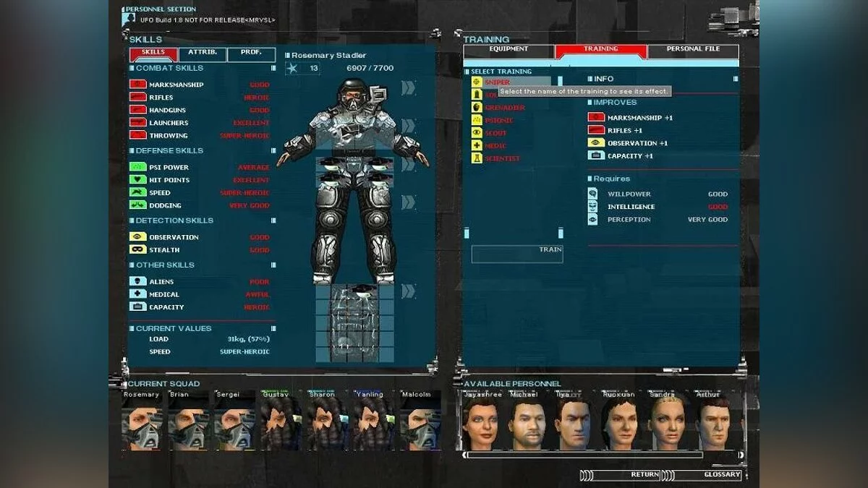
Task: Click the Observation +1 improvement icon
Action: [596, 142]
